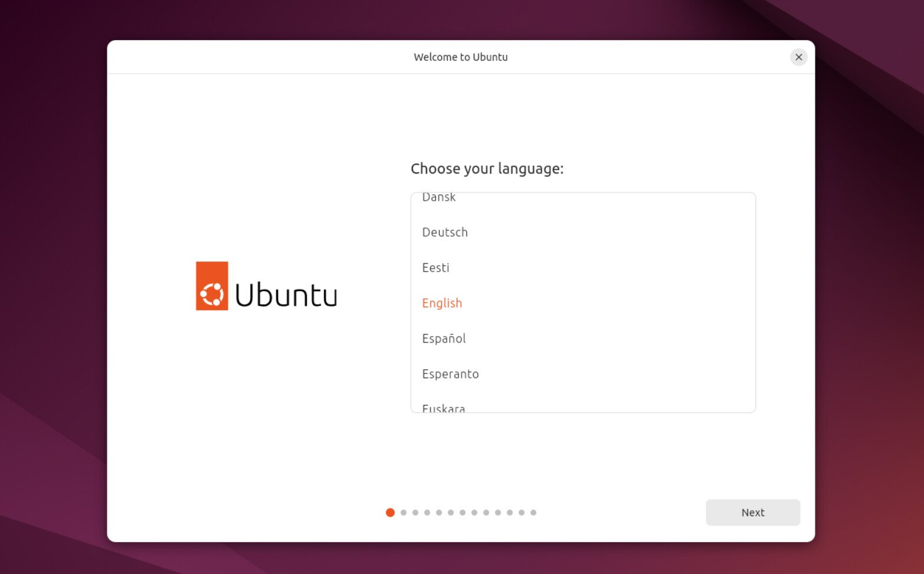Click the fourth page indicator dot
The image size is (924, 574).
pyautogui.click(x=427, y=513)
